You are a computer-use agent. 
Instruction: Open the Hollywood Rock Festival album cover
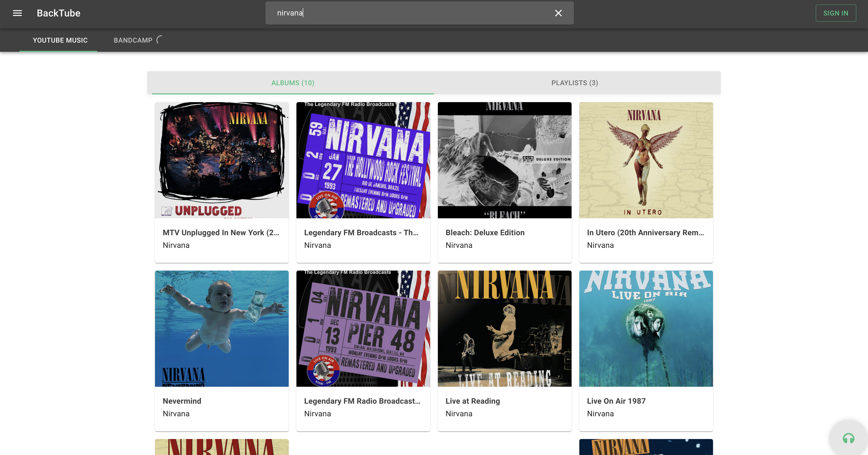(x=363, y=160)
